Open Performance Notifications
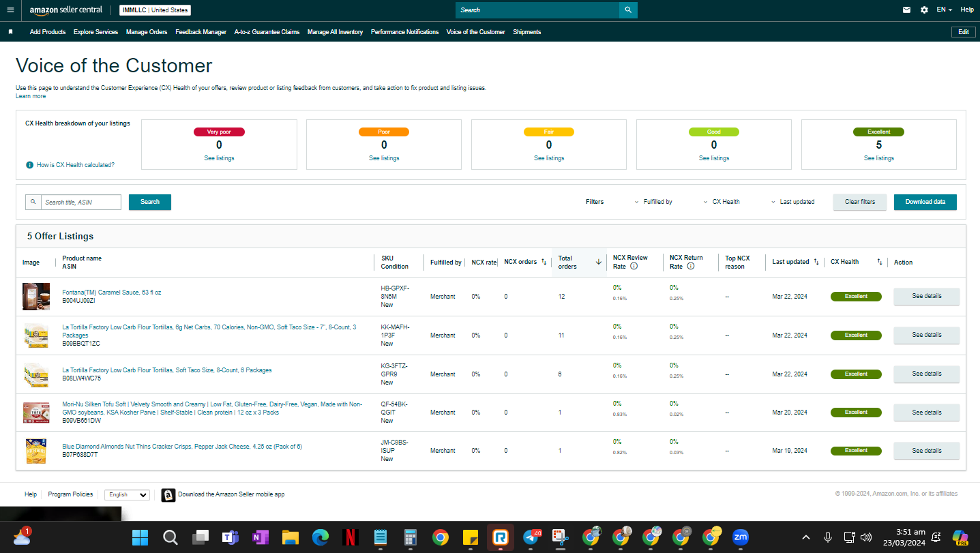The image size is (980, 553). click(x=404, y=32)
